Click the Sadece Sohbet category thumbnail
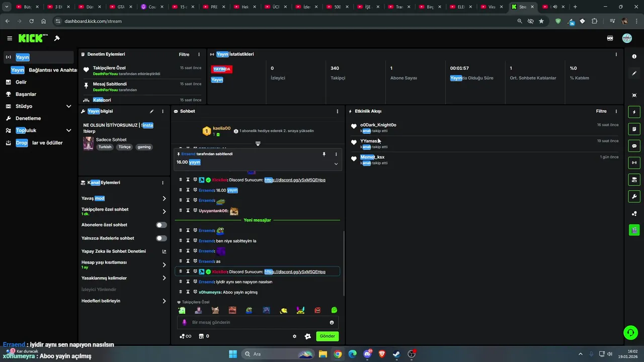 (88, 143)
